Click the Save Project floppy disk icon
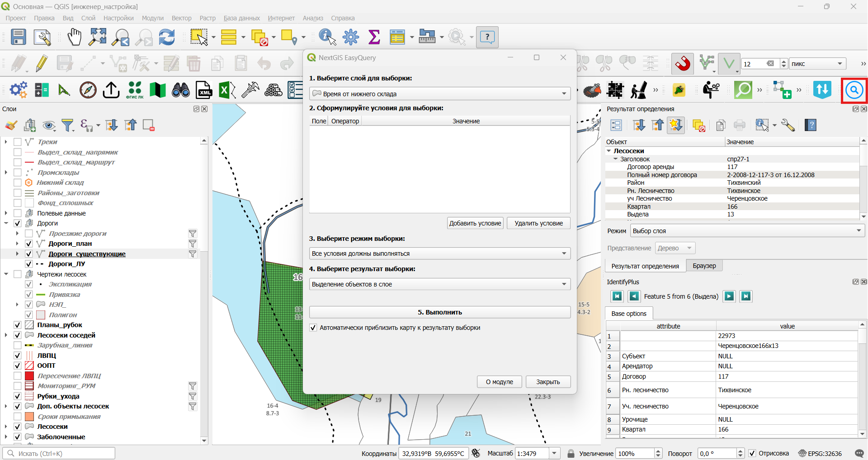 point(19,37)
